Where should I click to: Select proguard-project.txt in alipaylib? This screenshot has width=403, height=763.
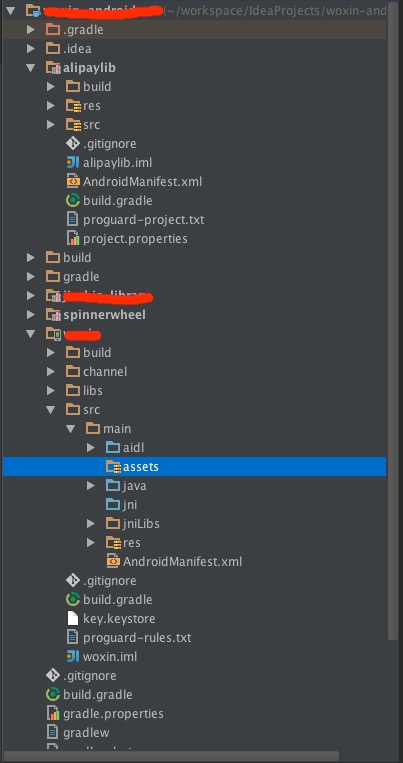tap(144, 219)
